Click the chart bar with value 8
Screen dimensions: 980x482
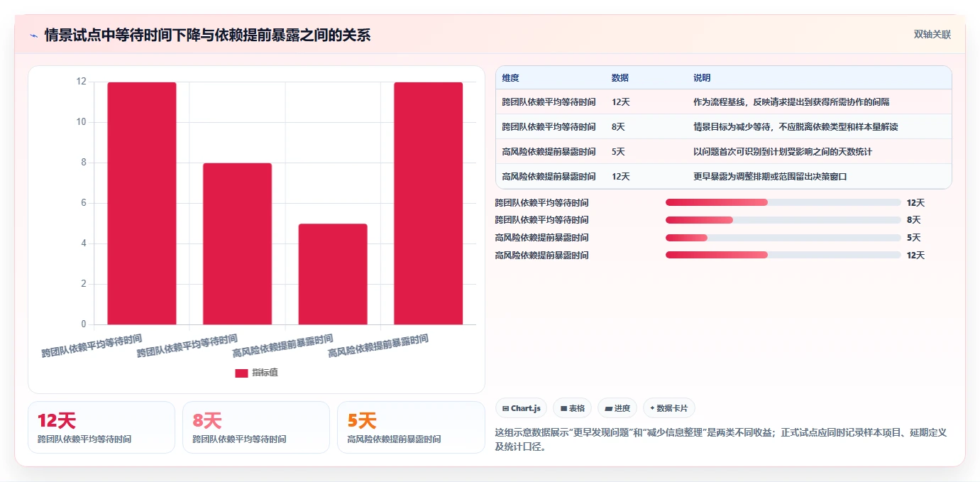pos(237,244)
